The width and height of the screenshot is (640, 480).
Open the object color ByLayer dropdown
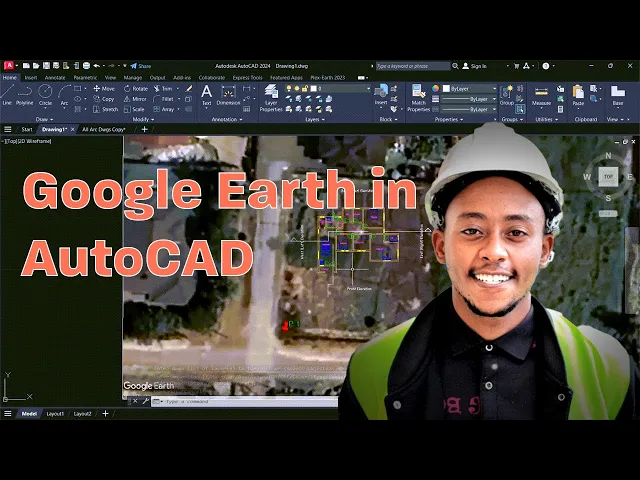[470, 89]
